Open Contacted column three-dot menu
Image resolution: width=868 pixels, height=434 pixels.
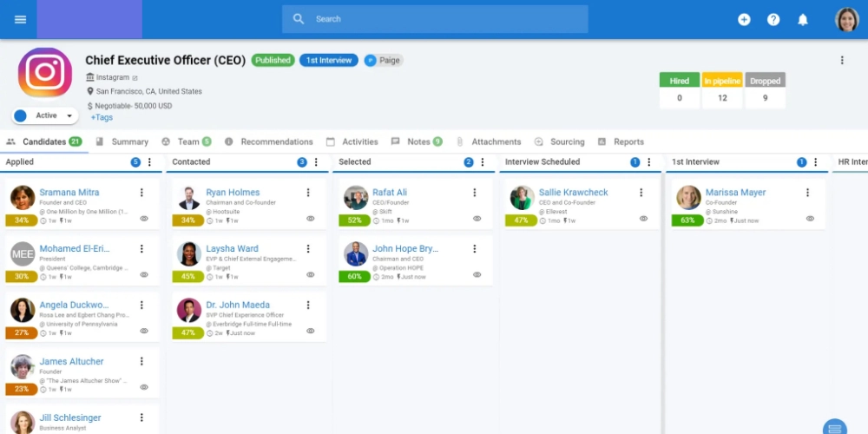pos(316,162)
